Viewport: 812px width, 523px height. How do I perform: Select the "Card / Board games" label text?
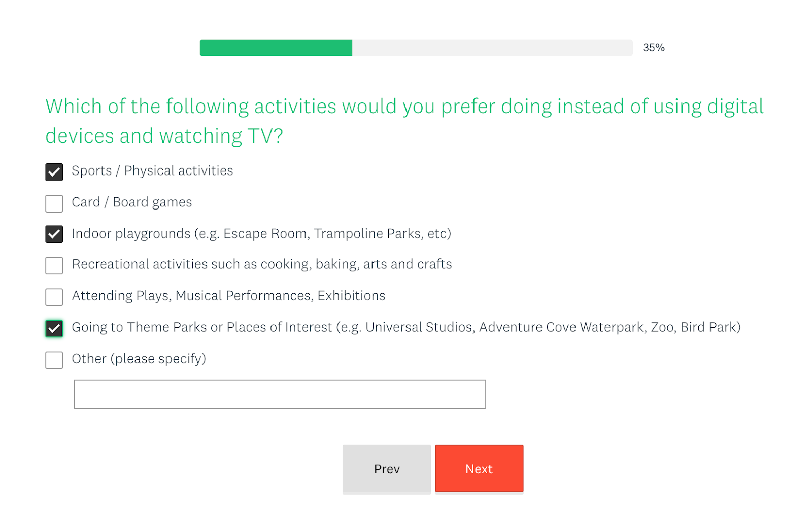pos(131,202)
